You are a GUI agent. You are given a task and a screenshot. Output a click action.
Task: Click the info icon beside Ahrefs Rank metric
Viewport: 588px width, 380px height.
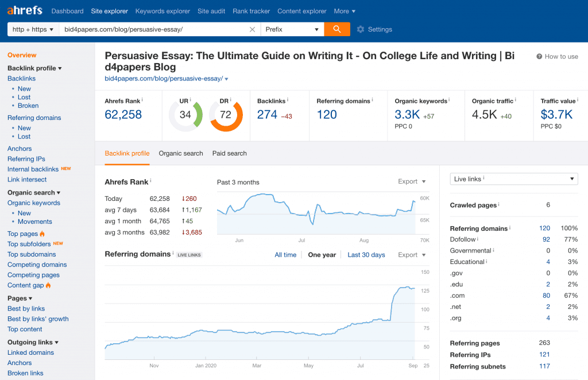(142, 100)
